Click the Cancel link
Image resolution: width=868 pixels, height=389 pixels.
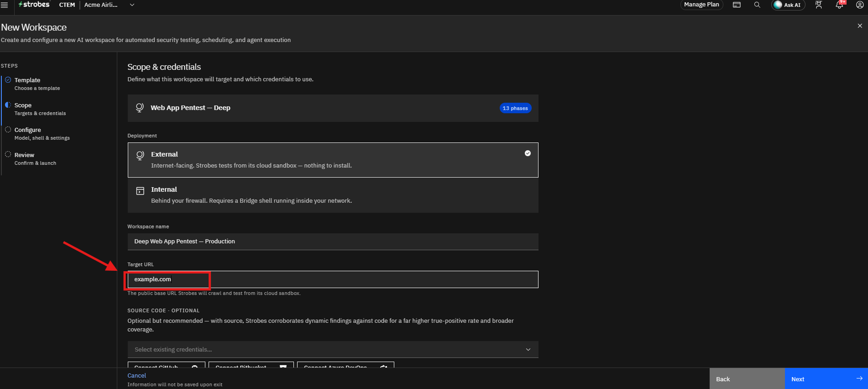click(136, 375)
